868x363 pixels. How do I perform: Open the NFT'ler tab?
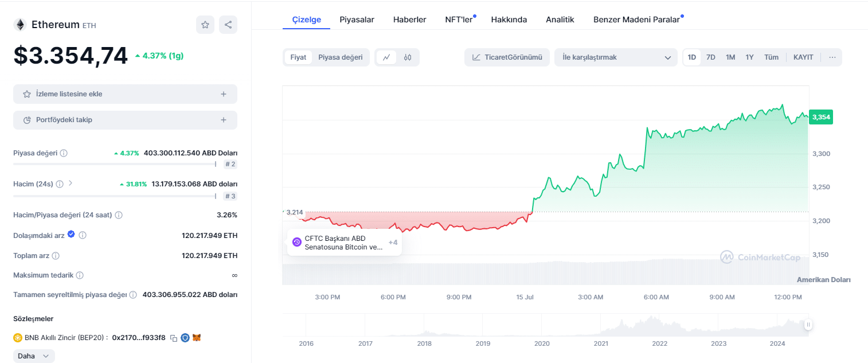[459, 19]
